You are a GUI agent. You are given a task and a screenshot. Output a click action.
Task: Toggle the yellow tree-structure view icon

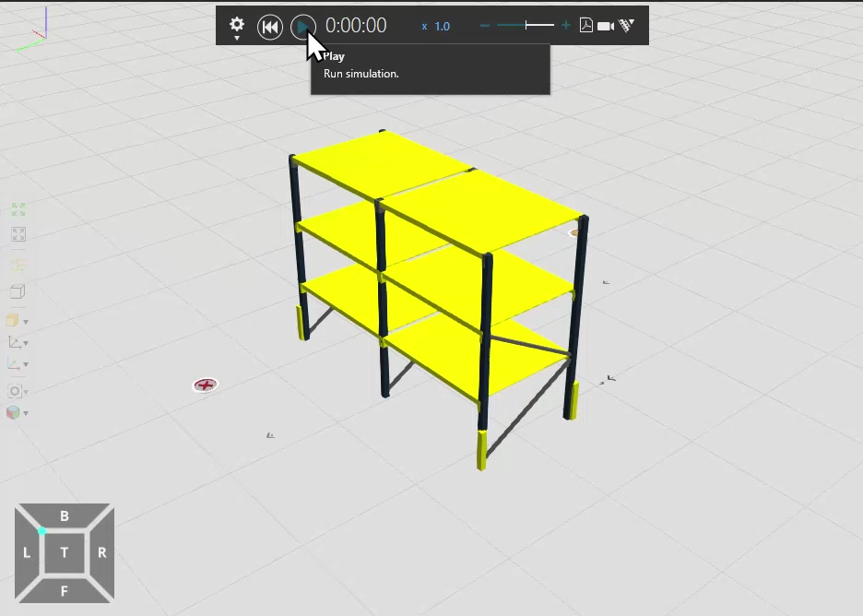[18, 265]
